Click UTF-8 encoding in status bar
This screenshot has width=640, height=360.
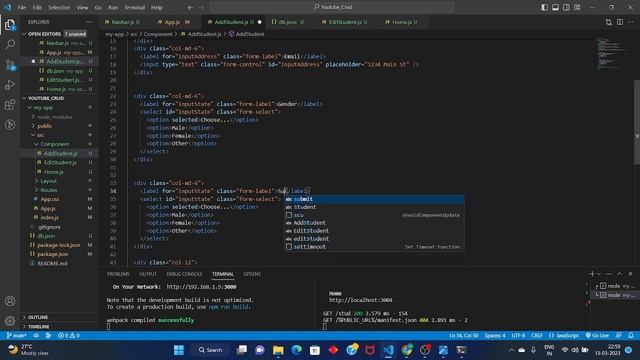tap(518, 335)
